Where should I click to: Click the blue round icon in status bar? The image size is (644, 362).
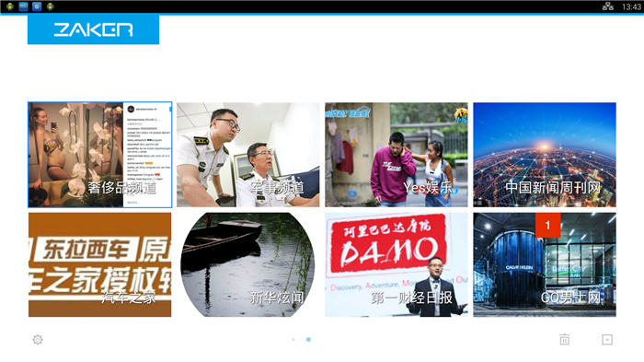(x=37, y=6)
